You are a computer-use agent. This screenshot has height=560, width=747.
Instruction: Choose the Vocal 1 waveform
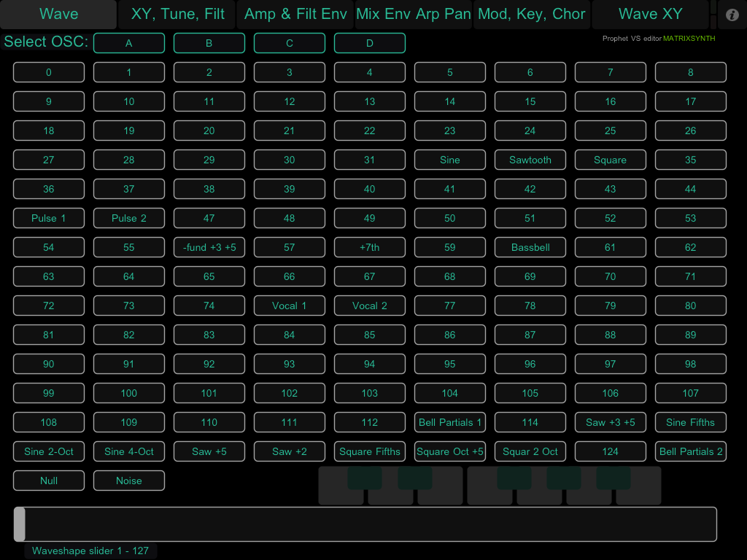pyautogui.click(x=290, y=306)
